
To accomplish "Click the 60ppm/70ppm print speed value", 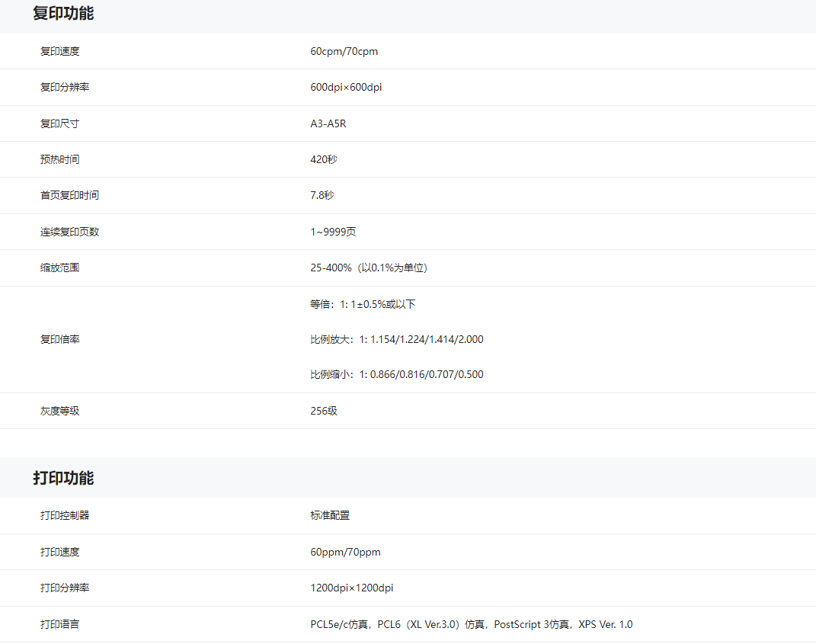I will [x=345, y=552].
